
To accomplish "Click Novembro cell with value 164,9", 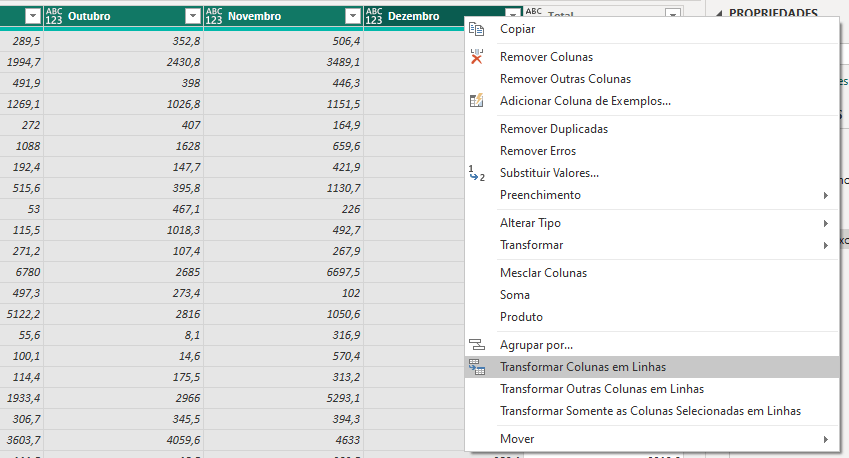I will tap(283, 125).
